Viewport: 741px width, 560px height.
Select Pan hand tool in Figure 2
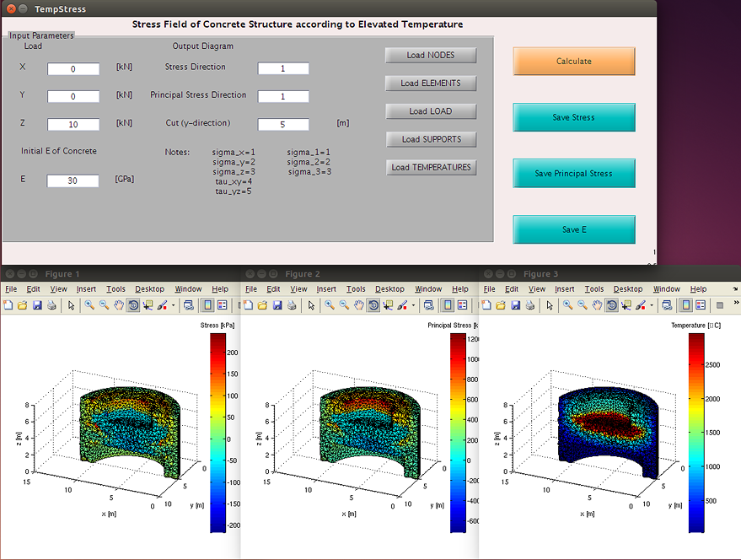coord(358,305)
